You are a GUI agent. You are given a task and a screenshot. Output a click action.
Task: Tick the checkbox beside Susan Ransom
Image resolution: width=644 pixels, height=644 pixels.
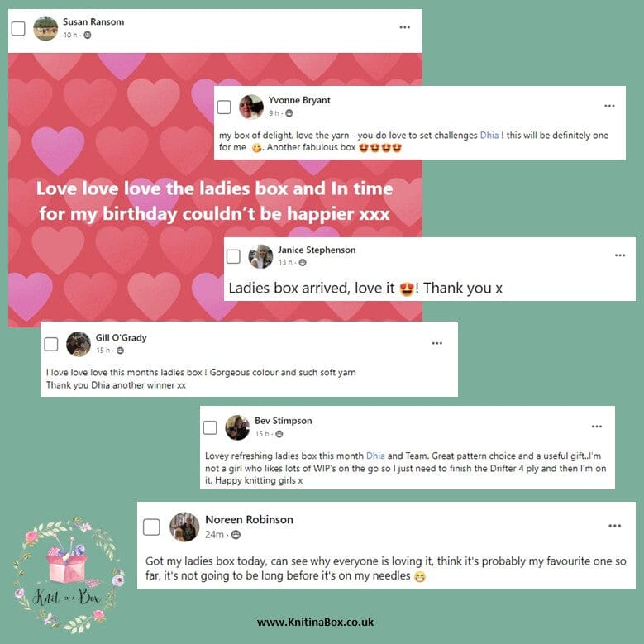pos(18,29)
